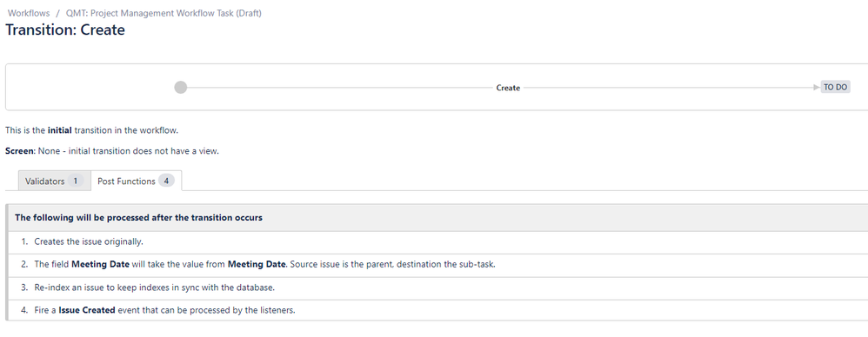Click the arrowhead pointing to TO DO
The width and height of the screenshot is (868, 337).
pyautogui.click(x=817, y=87)
